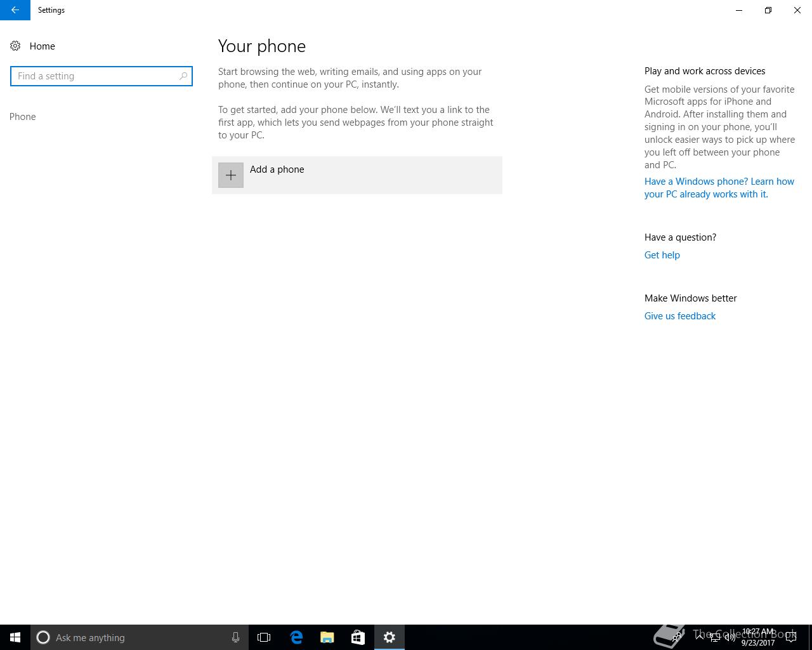Open the network status tray icon
This screenshot has height=650, width=812.
(x=715, y=637)
